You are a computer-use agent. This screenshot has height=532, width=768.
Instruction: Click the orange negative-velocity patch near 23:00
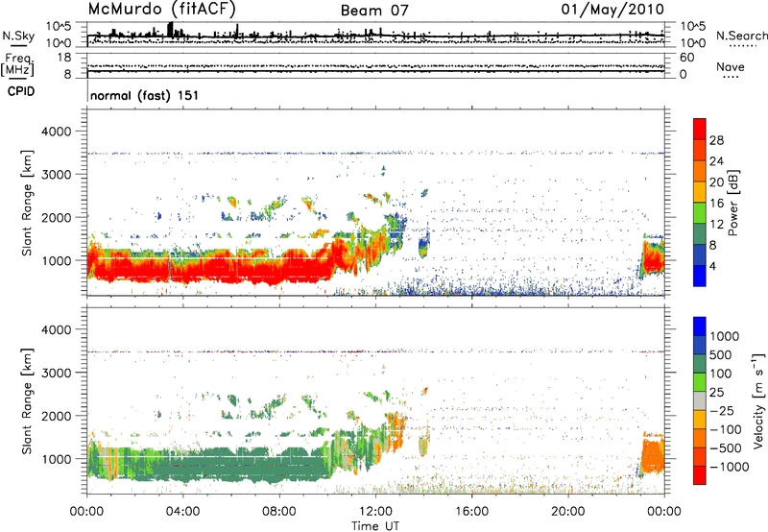click(x=653, y=455)
